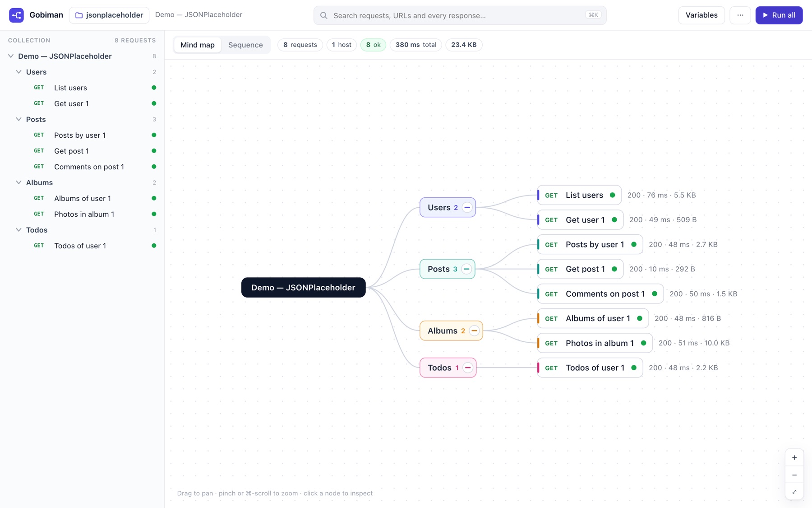Screen dimensions: 812x508
Task: Inspect Posts by user 1 mind map node
Action: pos(590,245)
